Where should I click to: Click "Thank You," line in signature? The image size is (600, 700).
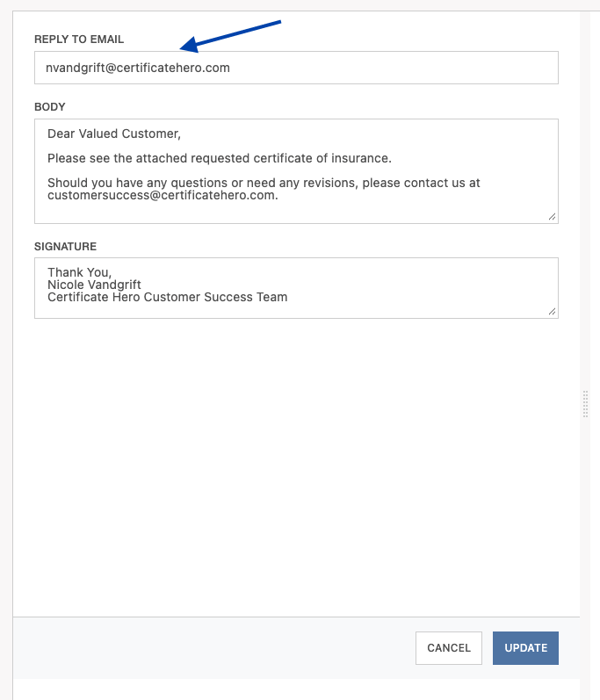79,272
